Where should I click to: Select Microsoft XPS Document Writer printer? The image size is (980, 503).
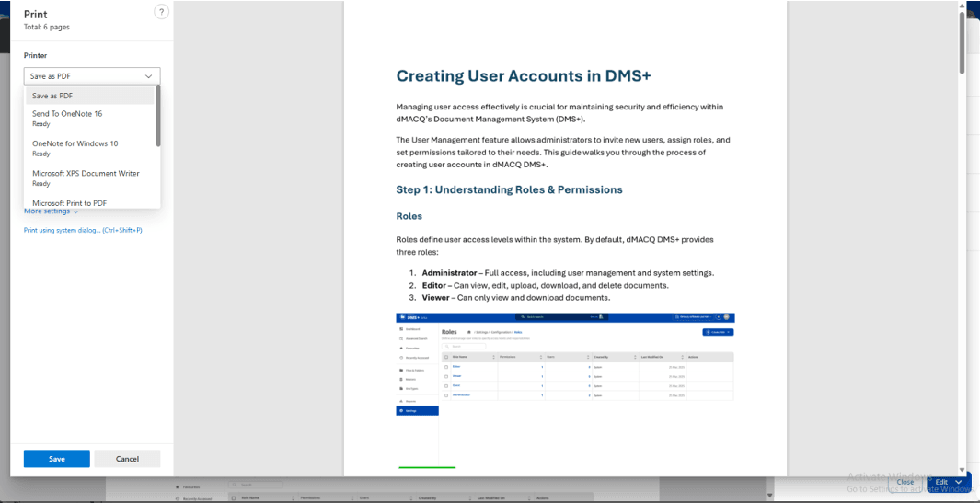(x=89, y=178)
